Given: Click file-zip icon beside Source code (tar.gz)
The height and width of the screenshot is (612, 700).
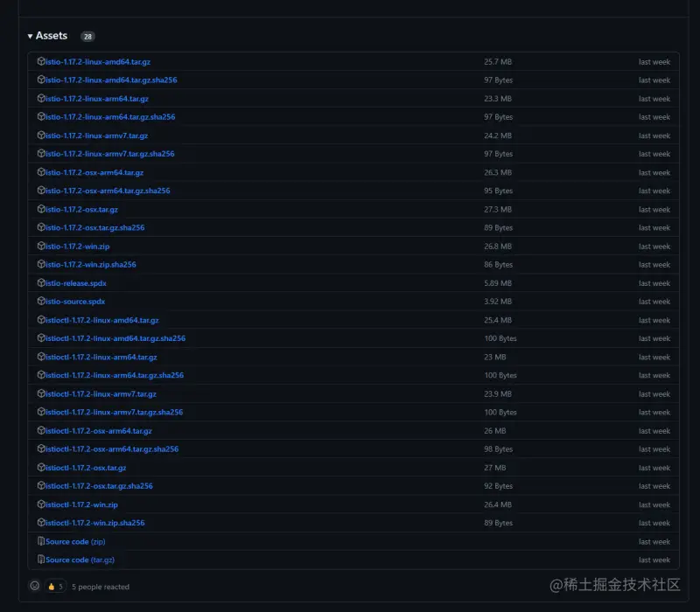Looking at the screenshot, I should point(41,561).
